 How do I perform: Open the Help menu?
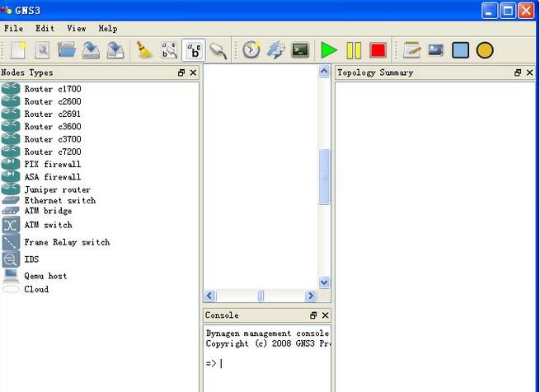(x=108, y=29)
